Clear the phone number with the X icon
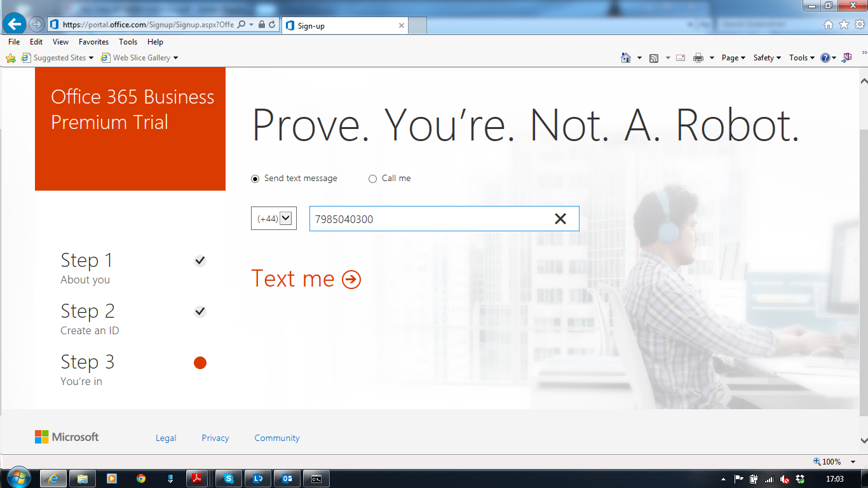 tap(560, 219)
